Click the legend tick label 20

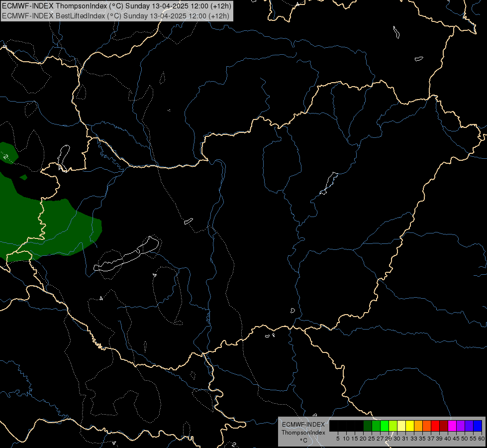click(364, 439)
